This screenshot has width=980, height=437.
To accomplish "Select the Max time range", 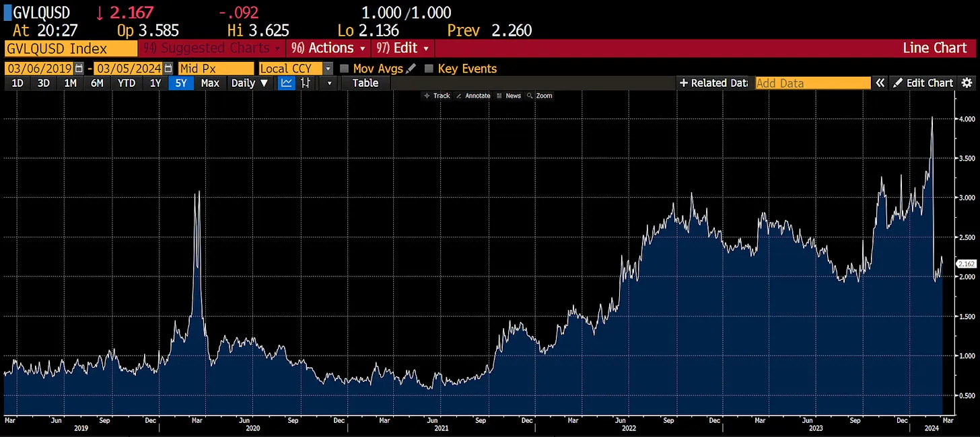I will point(210,83).
